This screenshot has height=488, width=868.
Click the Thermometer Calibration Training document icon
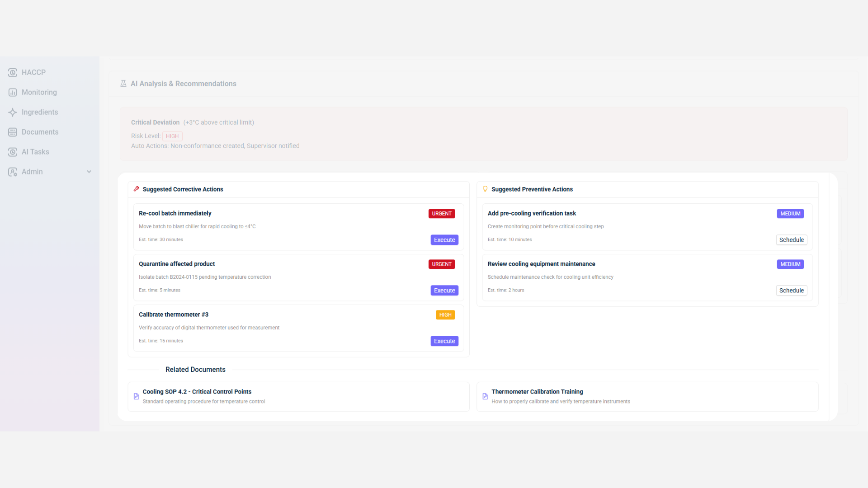click(x=485, y=396)
